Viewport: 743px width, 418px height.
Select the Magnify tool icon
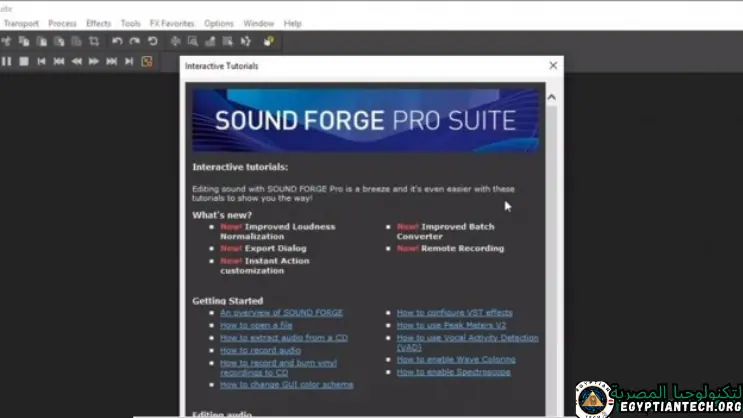click(x=193, y=42)
